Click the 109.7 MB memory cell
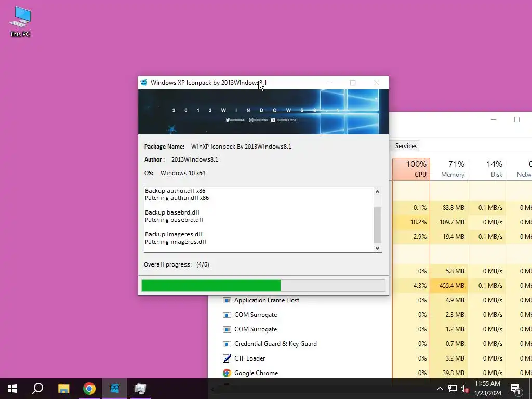This screenshot has height=399, width=532. pyautogui.click(x=449, y=222)
